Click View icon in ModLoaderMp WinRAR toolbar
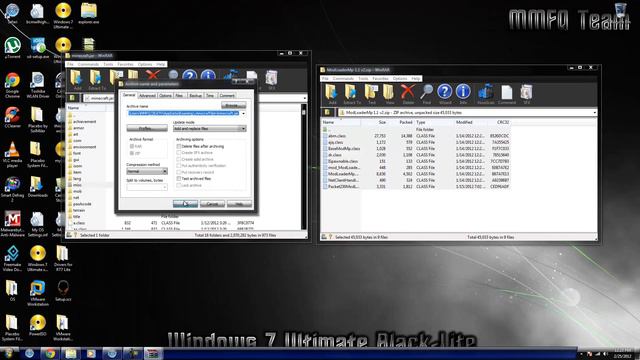 tap(389, 93)
